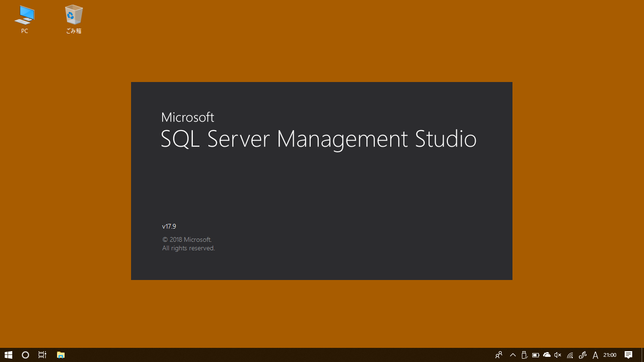
Task: Open the 21:00 clock calendar
Action: [x=610, y=355]
